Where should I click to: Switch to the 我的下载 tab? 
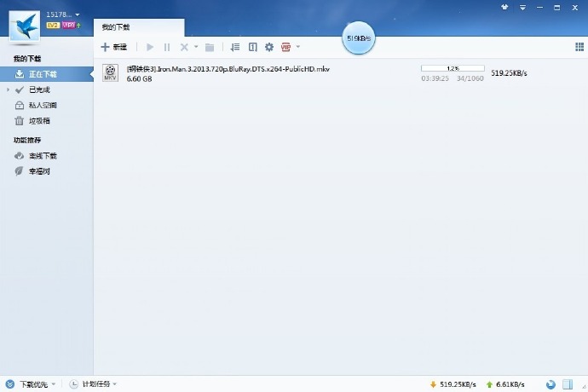click(x=115, y=27)
